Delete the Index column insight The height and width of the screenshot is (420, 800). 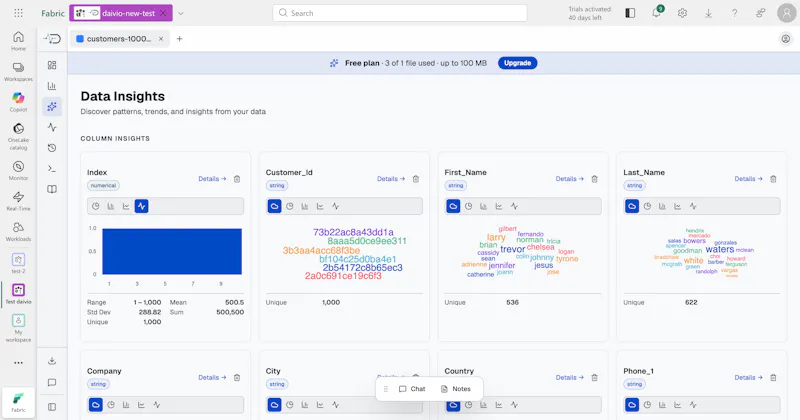click(237, 179)
